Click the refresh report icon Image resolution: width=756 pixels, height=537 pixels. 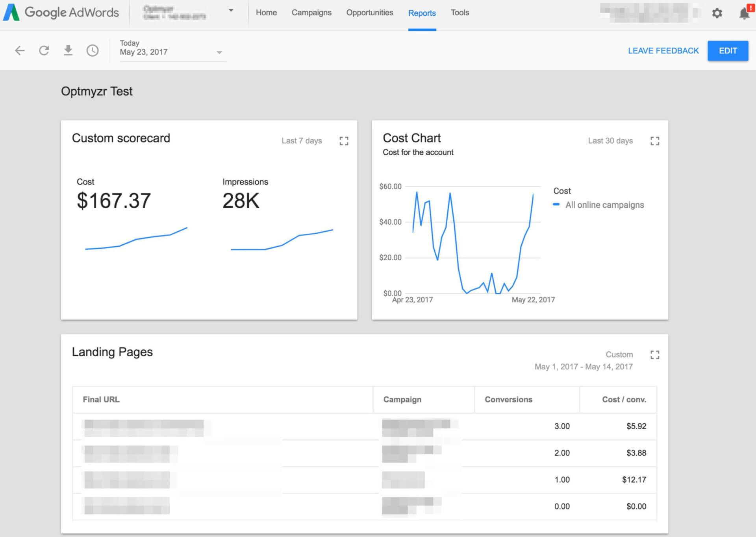[x=44, y=50]
